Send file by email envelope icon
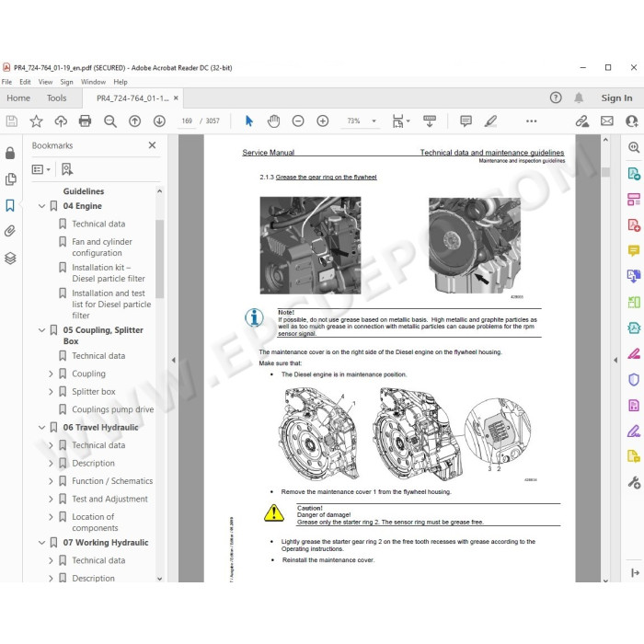Image resolution: width=644 pixels, height=644 pixels. pos(607,121)
